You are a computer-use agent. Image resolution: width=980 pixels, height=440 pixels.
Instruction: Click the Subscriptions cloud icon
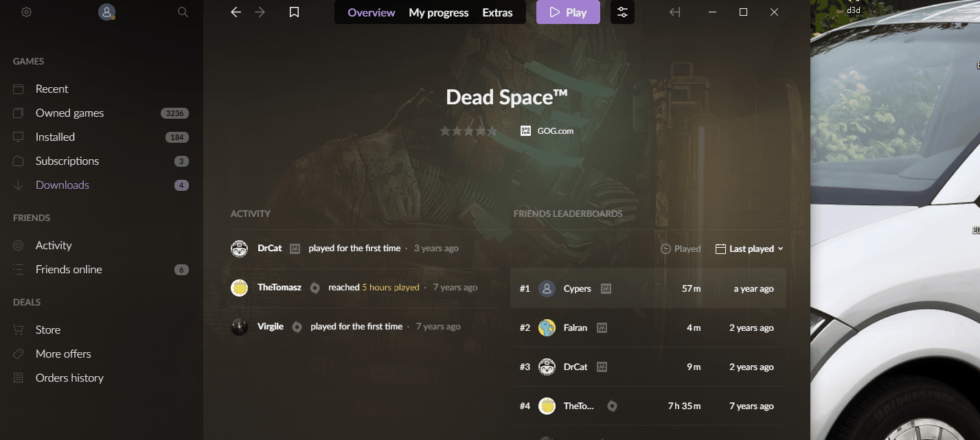click(x=19, y=161)
